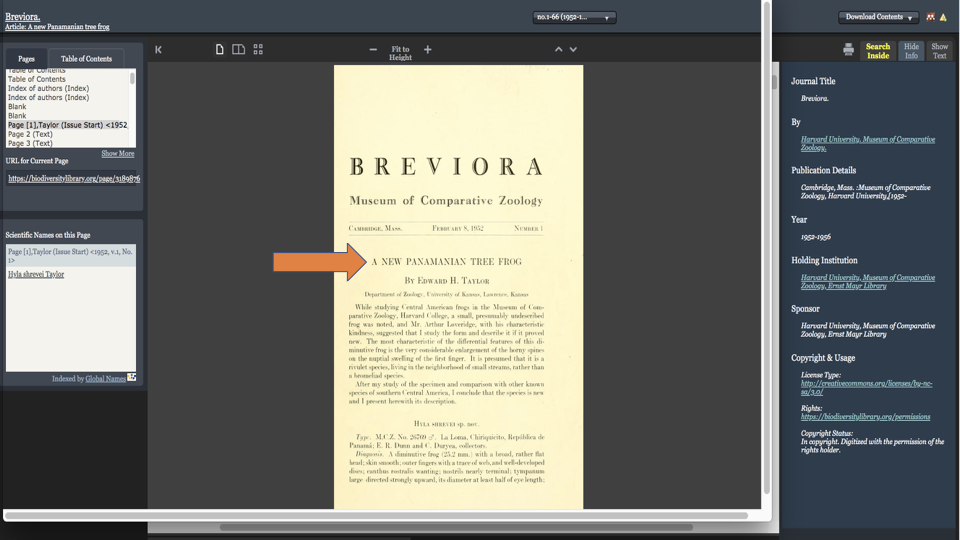The image size is (960, 540).
Task: Select the Table of Contents tab
Action: click(x=86, y=59)
